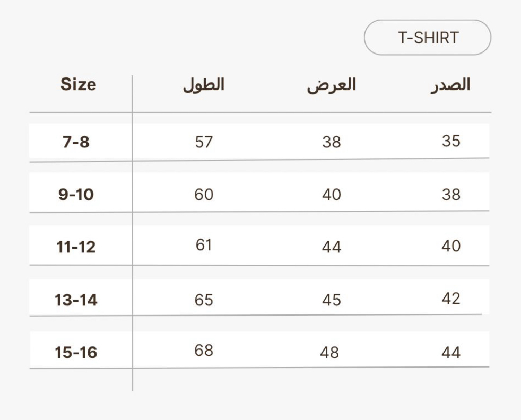This screenshot has width=521, height=420.
Task: Click the length value 61
Action: [x=204, y=245]
